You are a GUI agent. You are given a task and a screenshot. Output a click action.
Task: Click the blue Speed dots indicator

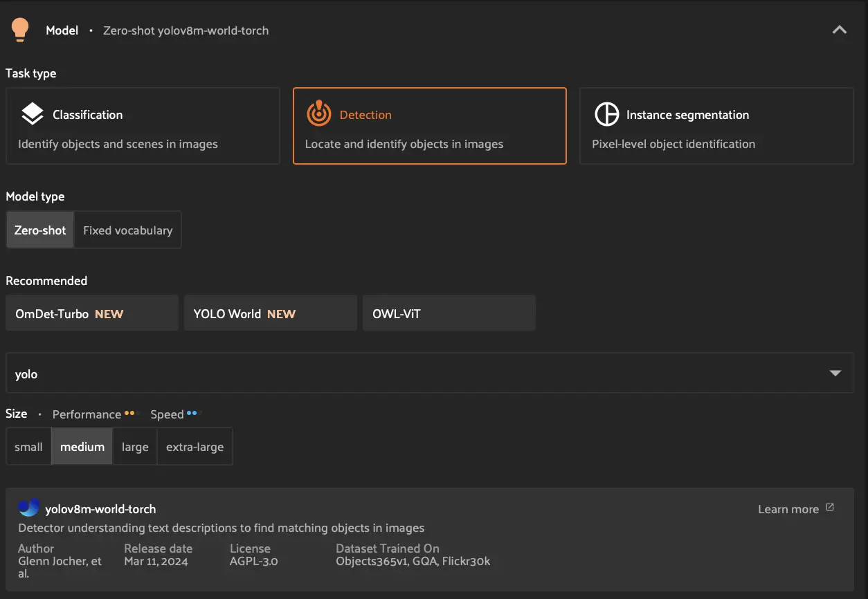[x=192, y=414]
